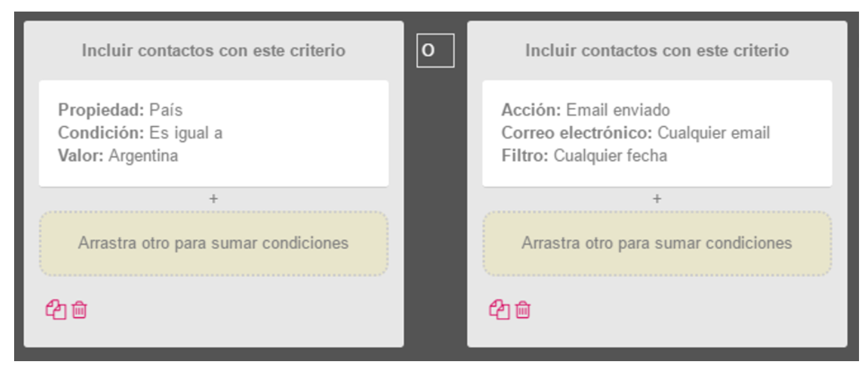Duplicate the Email enviado criterion group
Screen dimensions: 868x374
(499, 310)
